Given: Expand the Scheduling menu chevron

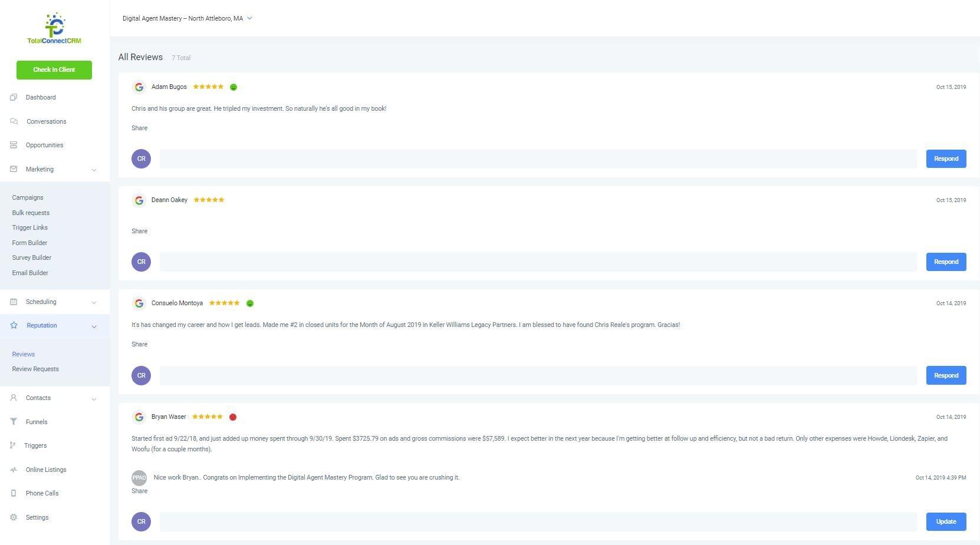Looking at the screenshot, I should tap(94, 302).
